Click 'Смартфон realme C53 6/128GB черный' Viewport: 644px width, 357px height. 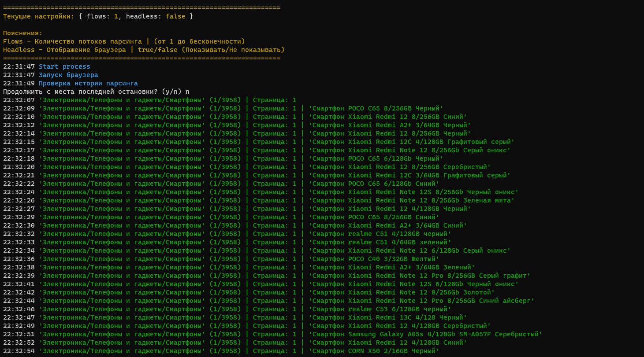380,309
